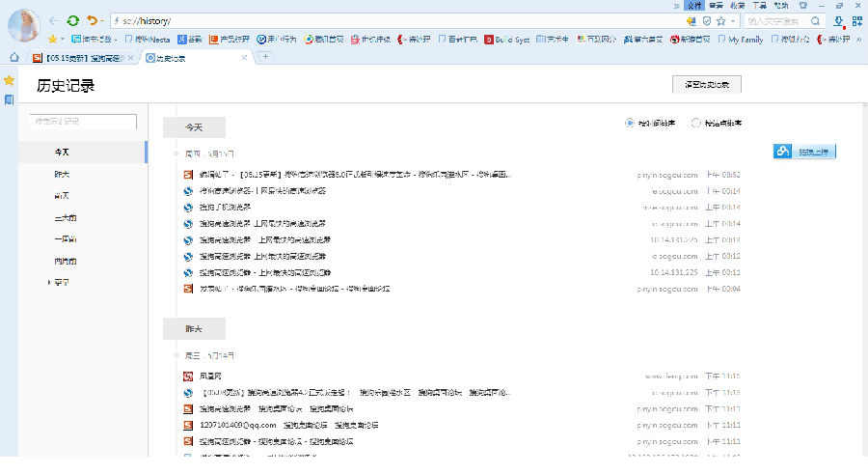Go back with the left arrow
Image resolution: width=868 pixels, height=474 pixels.
[54, 21]
